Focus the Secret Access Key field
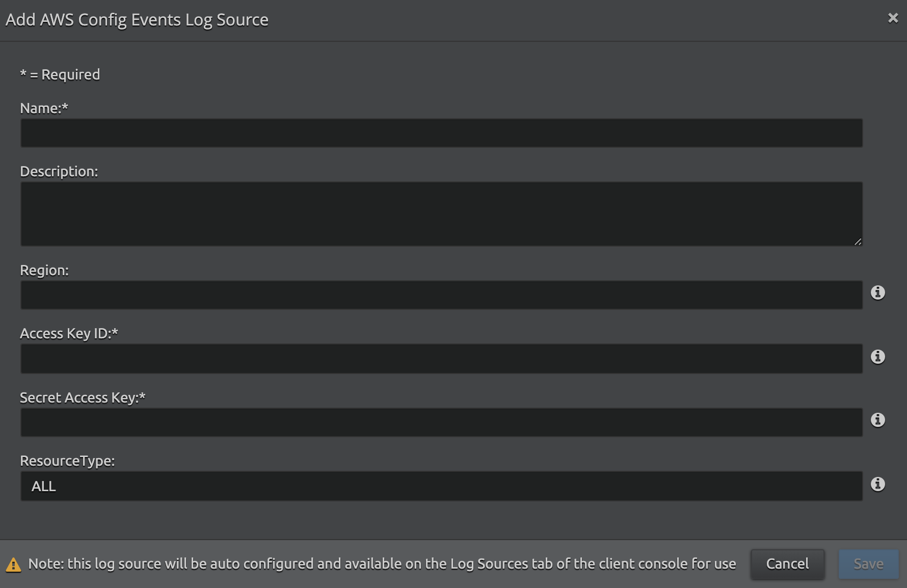Screen dimensions: 907x588 coord(441,422)
